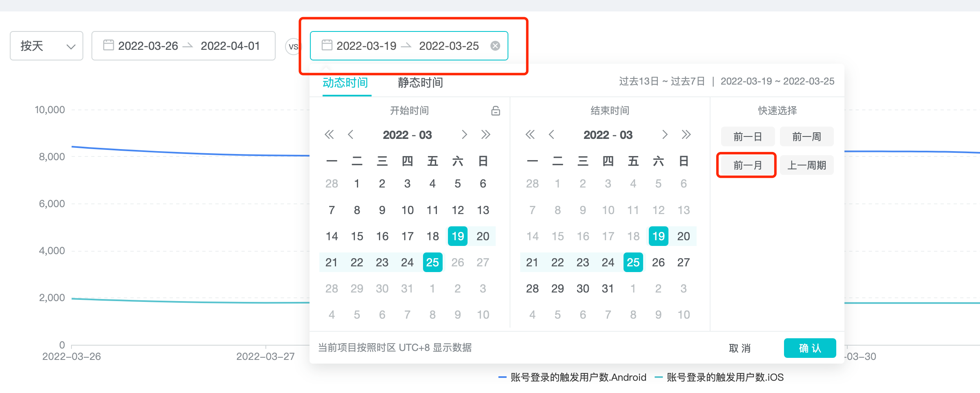Image resolution: width=980 pixels, height=393 pixels.
Task: Toggle the lock icon beside 开始时间
Action: [x=495, y=111]
